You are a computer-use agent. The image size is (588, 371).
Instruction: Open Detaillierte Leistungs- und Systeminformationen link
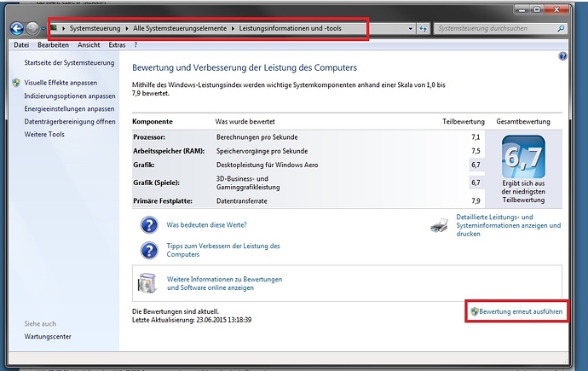(x=509, y=225)
